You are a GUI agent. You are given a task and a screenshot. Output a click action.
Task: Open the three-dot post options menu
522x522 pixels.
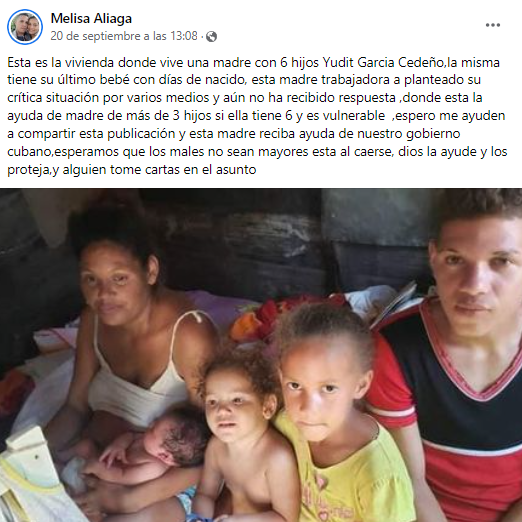(x=492, y=25)
